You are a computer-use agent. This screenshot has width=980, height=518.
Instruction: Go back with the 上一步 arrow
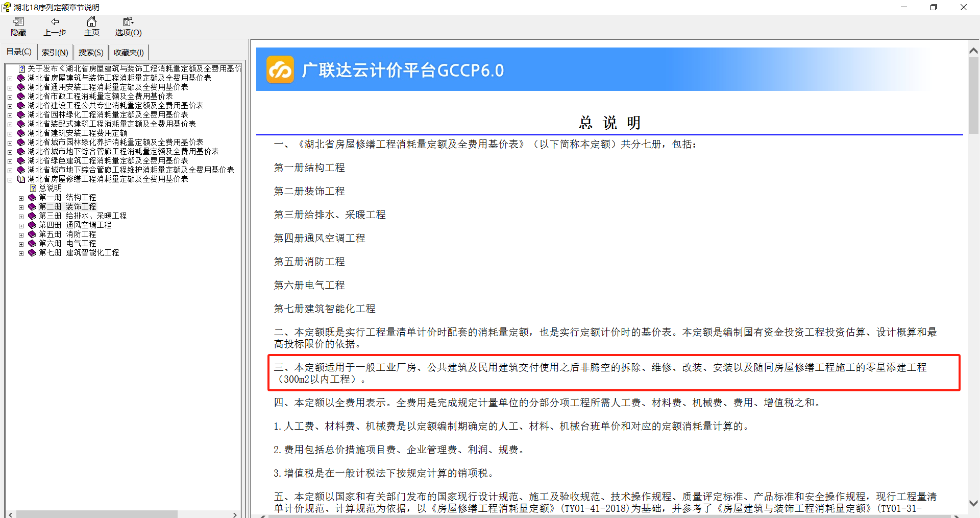pyautogui.click(x=55, y=26)
